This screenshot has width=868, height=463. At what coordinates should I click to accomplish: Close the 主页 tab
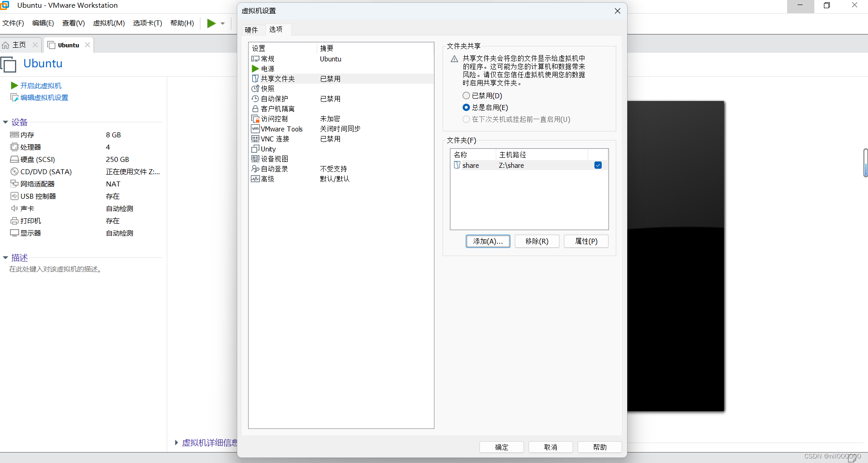pyautogui.click(x=35, y=45)
